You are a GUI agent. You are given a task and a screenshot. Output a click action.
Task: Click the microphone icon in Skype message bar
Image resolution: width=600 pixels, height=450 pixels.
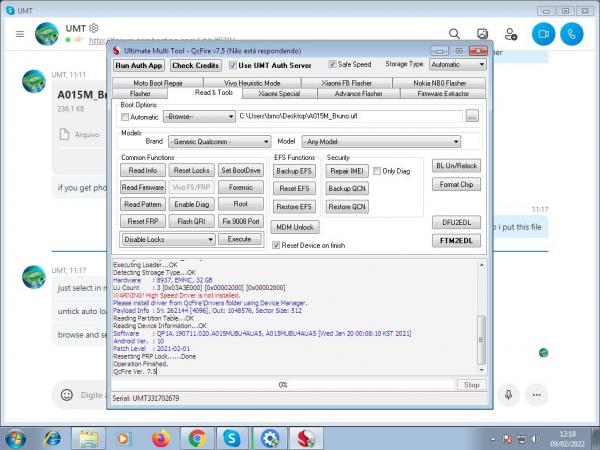point(508,395)
